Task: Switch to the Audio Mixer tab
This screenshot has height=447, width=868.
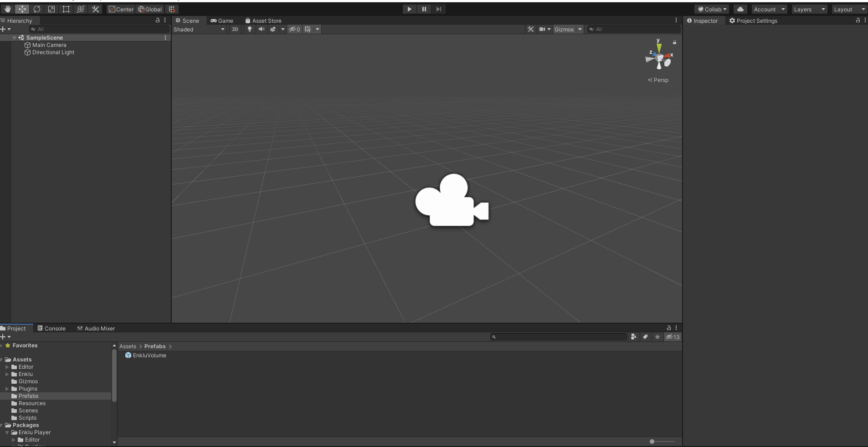Action: [96, 328]
